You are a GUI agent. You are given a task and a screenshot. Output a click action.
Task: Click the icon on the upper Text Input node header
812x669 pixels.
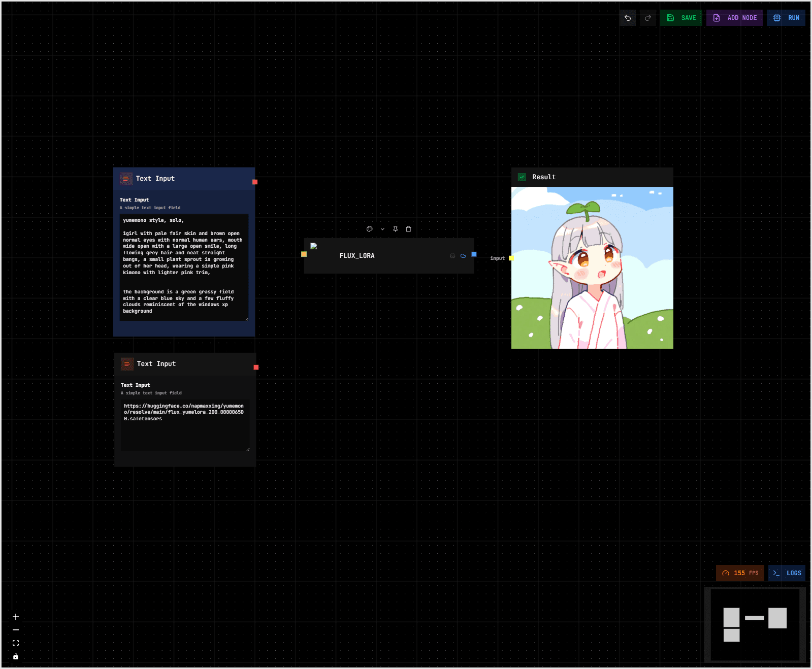click(126, 179)
